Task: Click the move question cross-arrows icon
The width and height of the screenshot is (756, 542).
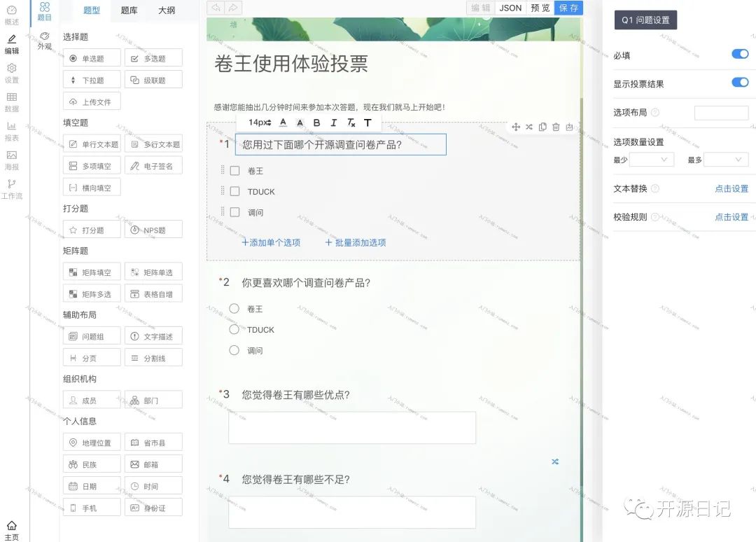Action: (516, 127)
